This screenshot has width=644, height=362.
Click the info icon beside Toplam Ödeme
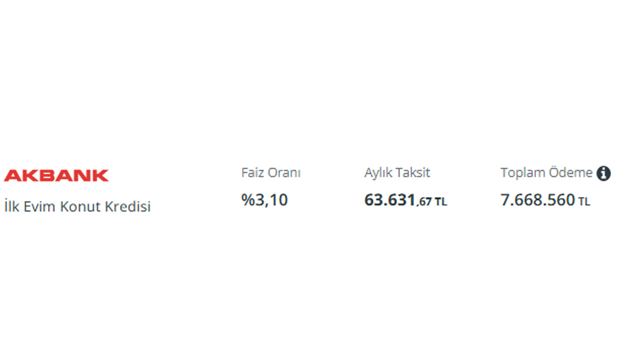coord(603,173)
